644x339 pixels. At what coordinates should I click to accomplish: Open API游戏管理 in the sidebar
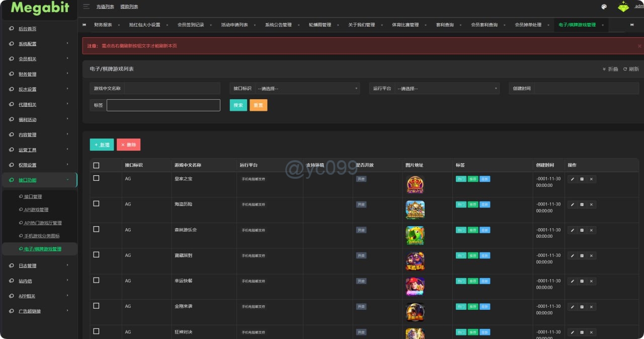36,210
